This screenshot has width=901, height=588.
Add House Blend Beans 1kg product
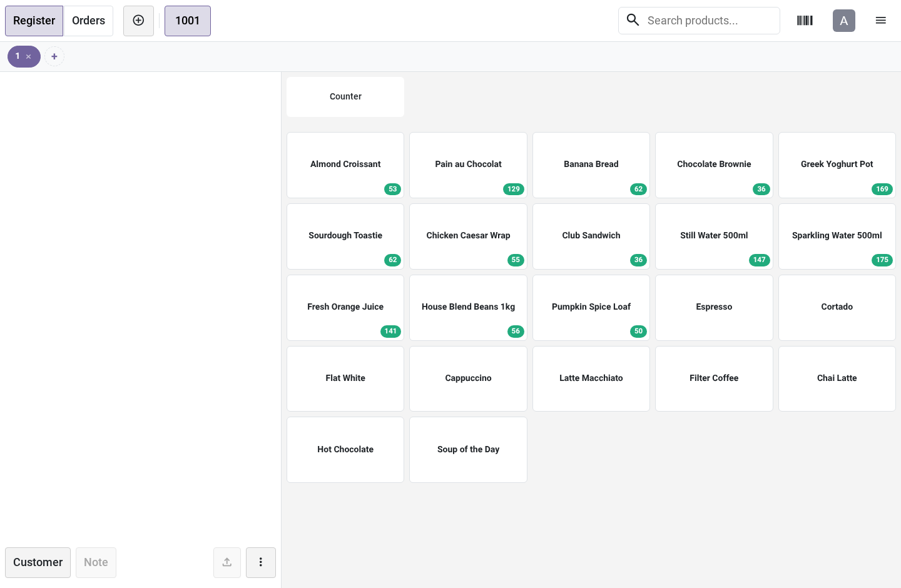(x=468, y=308)
